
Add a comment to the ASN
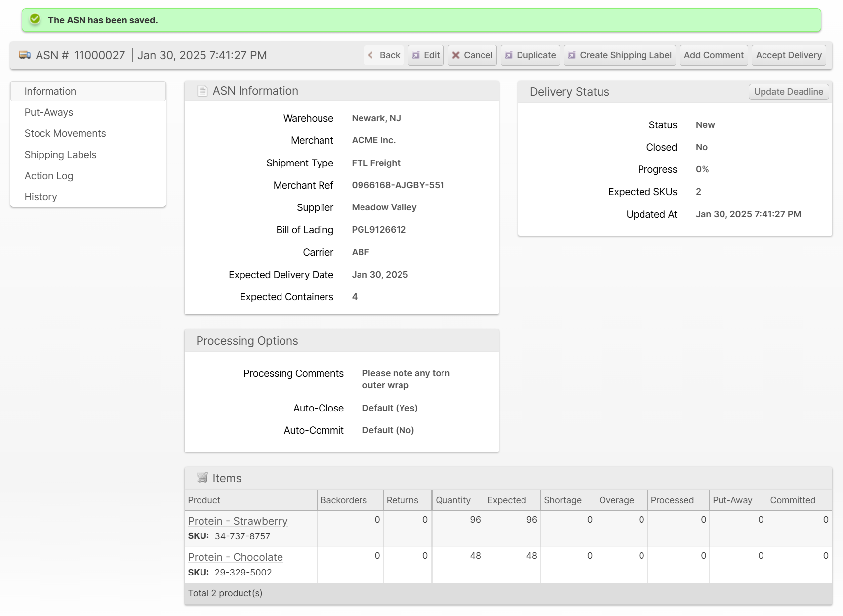coord(713,55)
